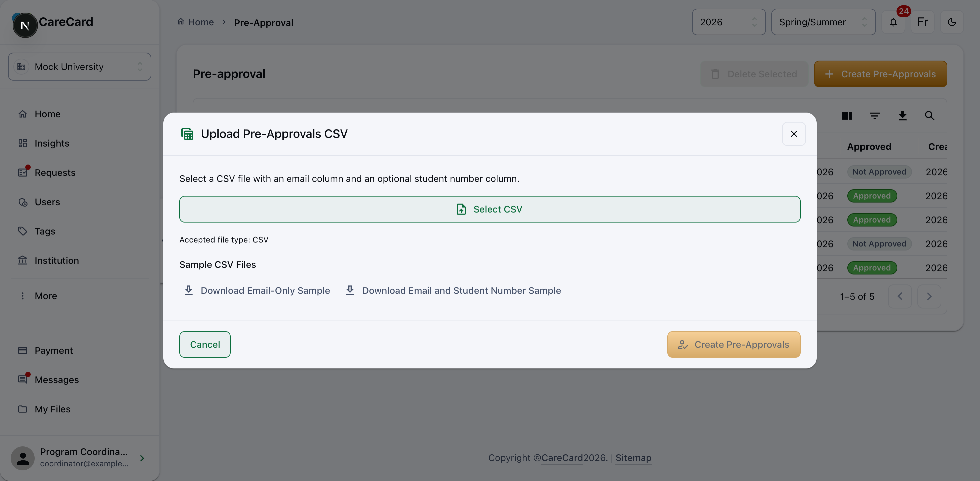This screenshot has height=481, width=980.
Task: Open the notifications bell icon
Action: coord(893,22)
